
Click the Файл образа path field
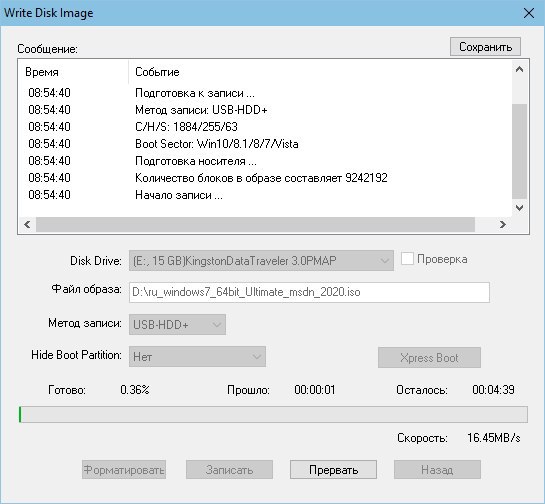[x=309, y=292]
